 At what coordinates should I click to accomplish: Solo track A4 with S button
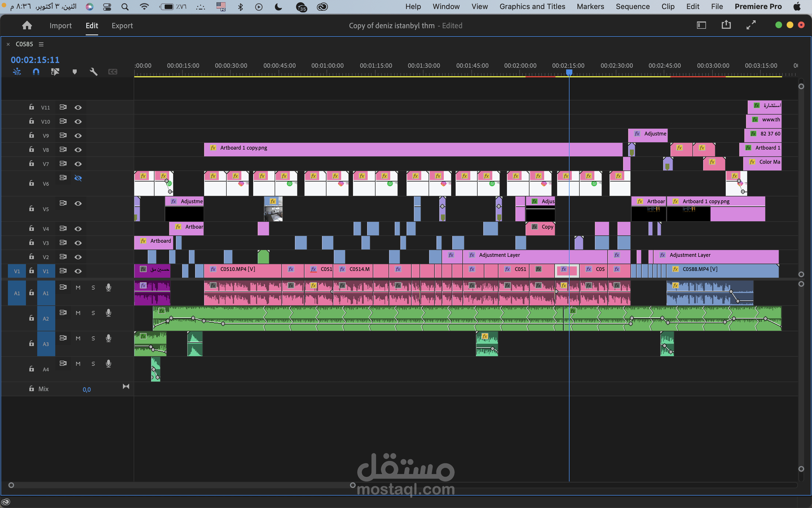tap(93, 364)
